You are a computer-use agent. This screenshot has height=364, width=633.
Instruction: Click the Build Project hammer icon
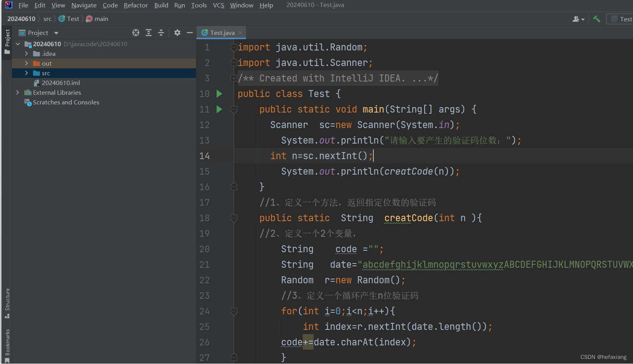[x=597, y=19]
